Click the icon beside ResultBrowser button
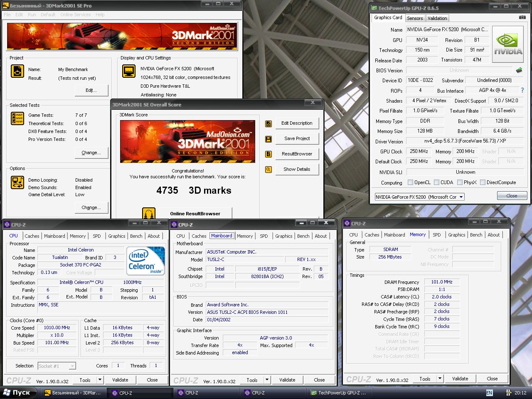Viewport: 532px width, 399px height. click(268, 154)
